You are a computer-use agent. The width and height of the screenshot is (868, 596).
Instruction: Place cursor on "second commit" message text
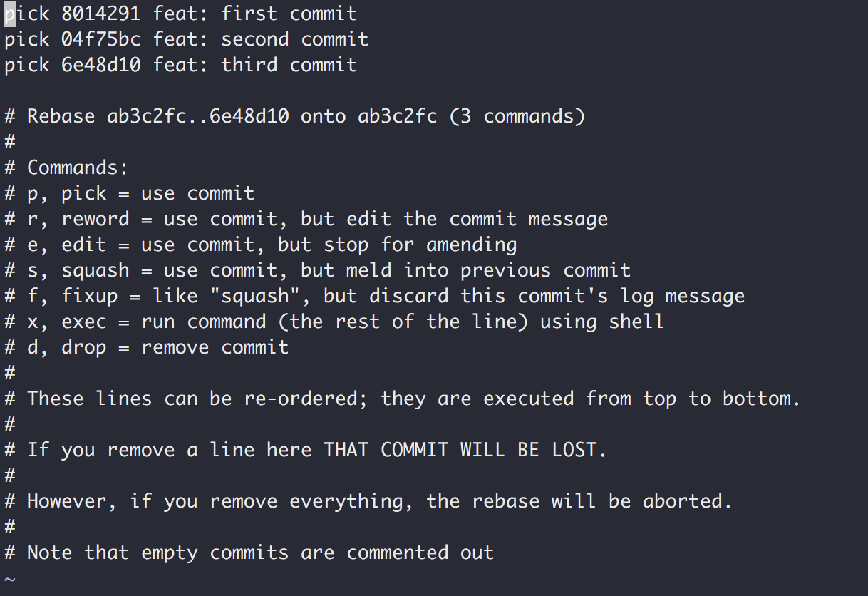pyautogui.click(x=294, y=39)
